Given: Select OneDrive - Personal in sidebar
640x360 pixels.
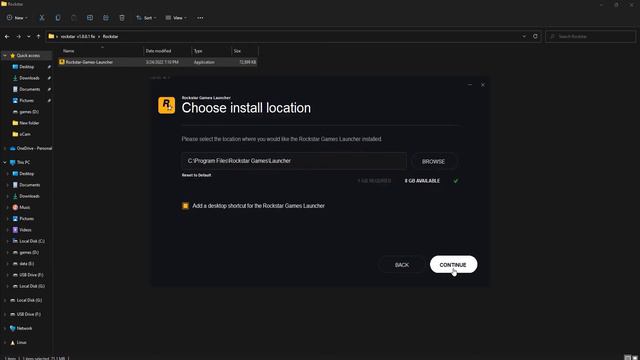Looking at the screenshot, I should coord(34,148).
